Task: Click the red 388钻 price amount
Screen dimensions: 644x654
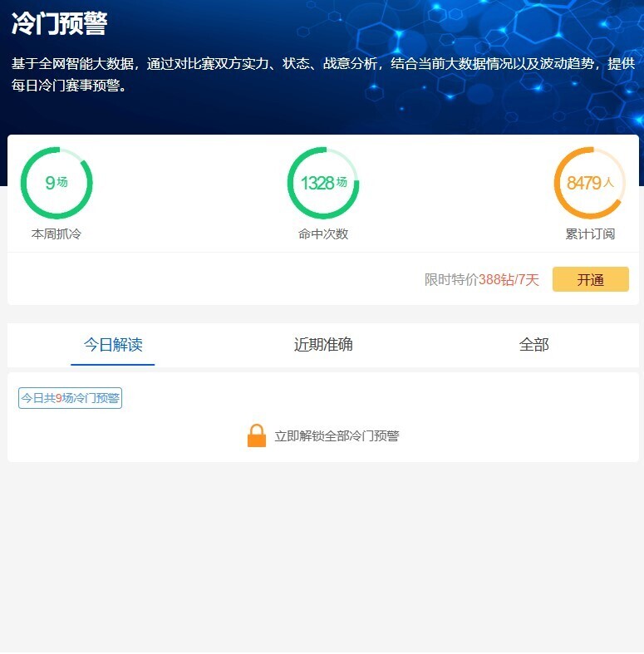Action: click(x=496, y=279)
